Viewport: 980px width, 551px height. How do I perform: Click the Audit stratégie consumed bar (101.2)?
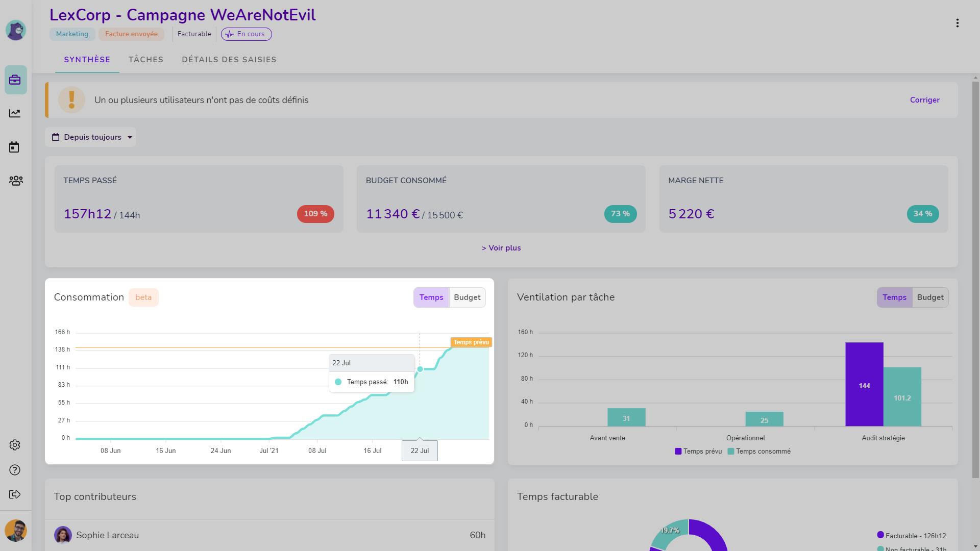[902, 397]
